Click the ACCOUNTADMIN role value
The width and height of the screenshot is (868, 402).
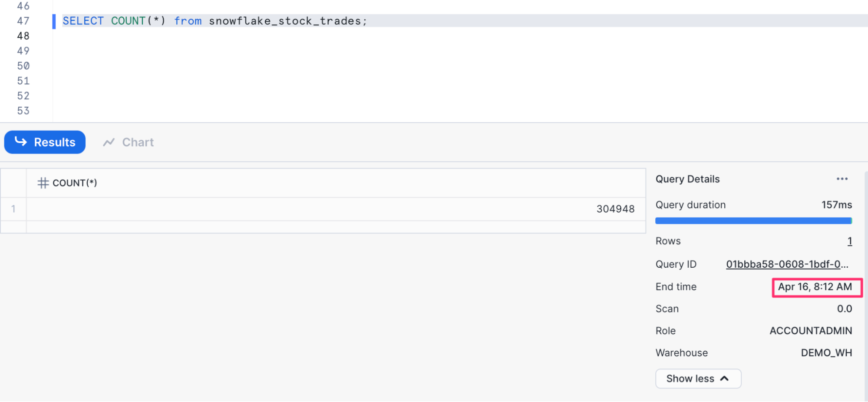811,331
